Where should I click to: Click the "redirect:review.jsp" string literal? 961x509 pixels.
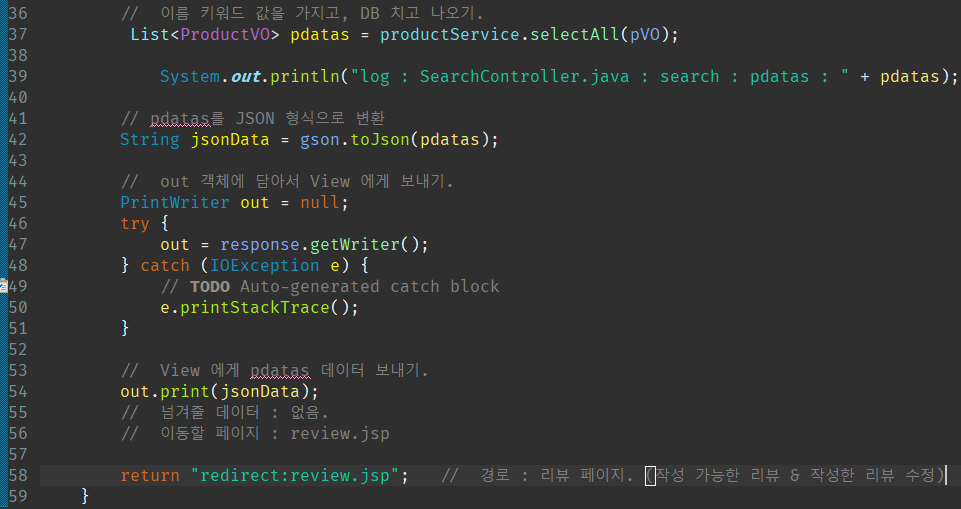(295, 475)
